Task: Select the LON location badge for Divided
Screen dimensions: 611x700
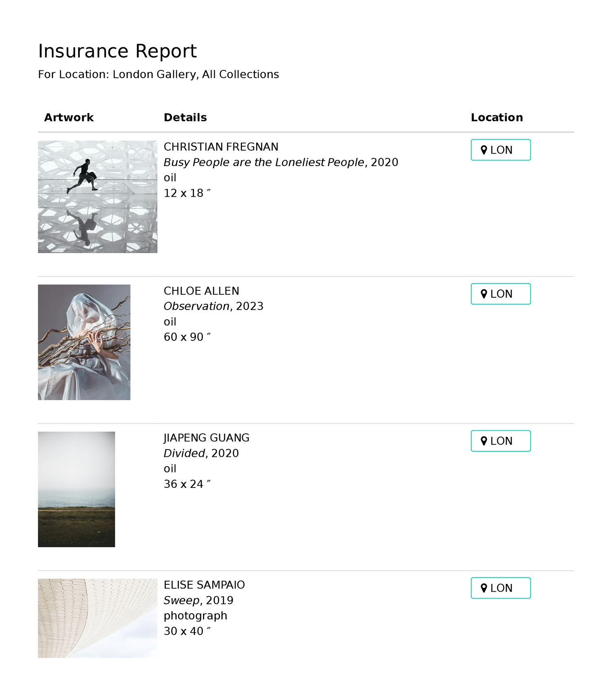Action: pyautogui.click(x=501, y=441)
